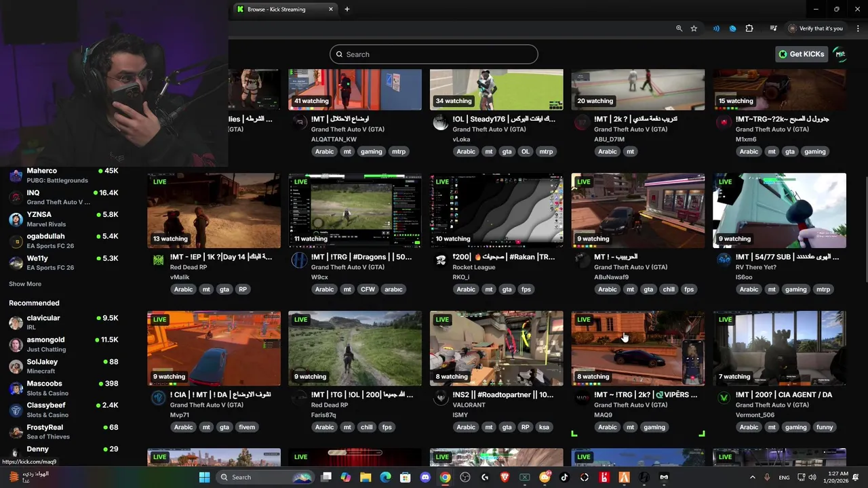Click the ABU_D7IM channel name
The height and width of the screenshot is (488, 868).
(x=610, y=140)
